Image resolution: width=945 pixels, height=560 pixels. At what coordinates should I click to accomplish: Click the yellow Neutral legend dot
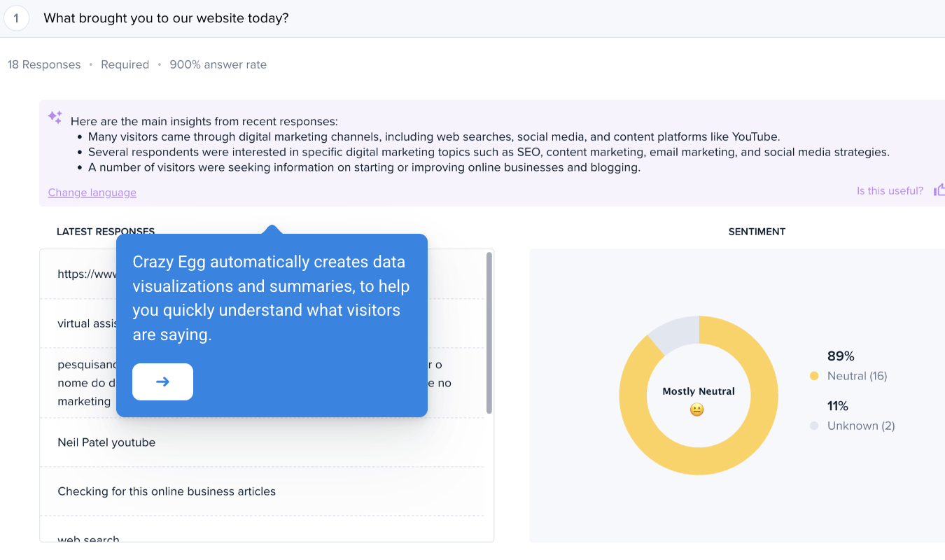click(x=814, y=376)
